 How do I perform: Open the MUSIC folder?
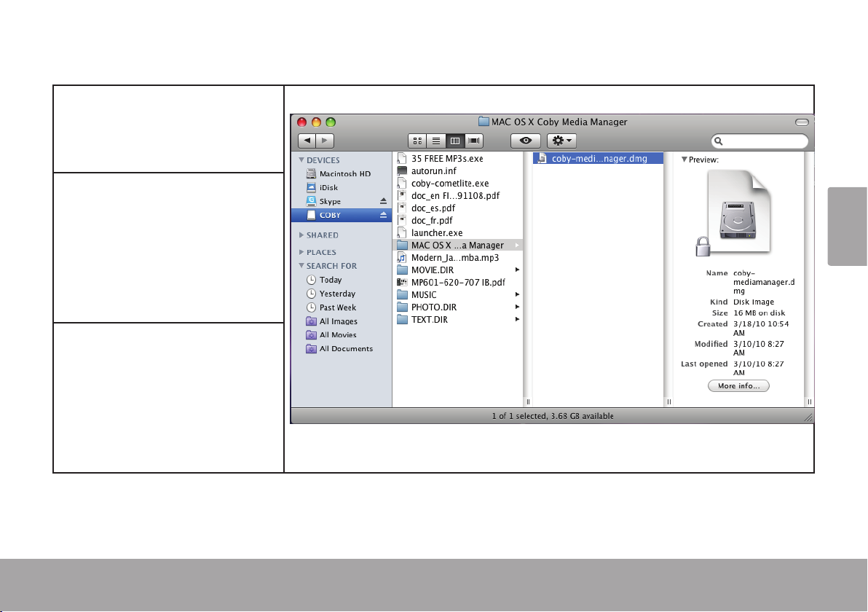click(x=458, y=294)
